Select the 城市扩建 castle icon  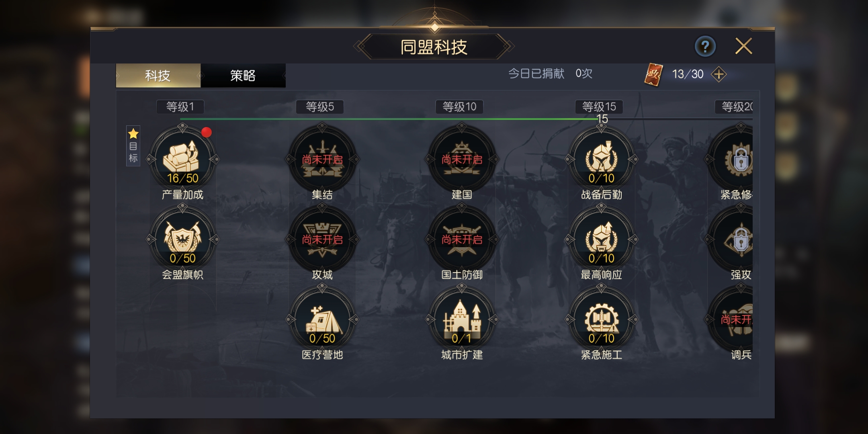tap(462, 319)
